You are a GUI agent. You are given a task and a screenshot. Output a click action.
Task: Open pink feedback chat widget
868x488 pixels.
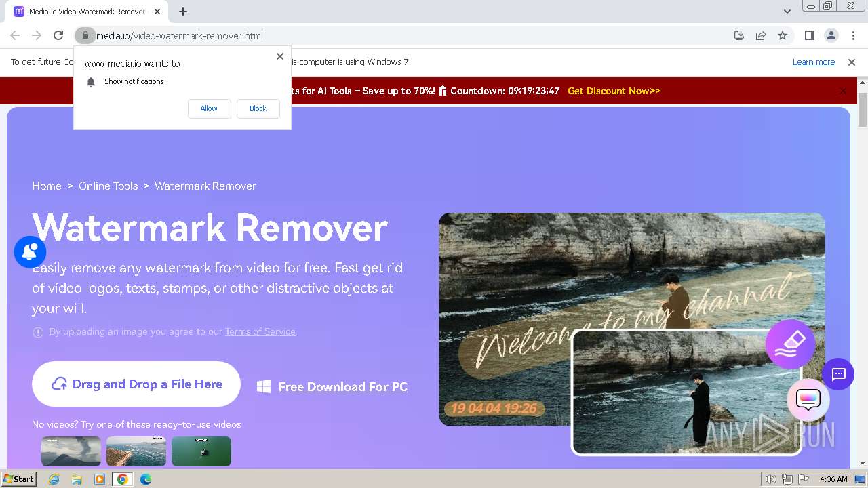(x=808, y=400)
